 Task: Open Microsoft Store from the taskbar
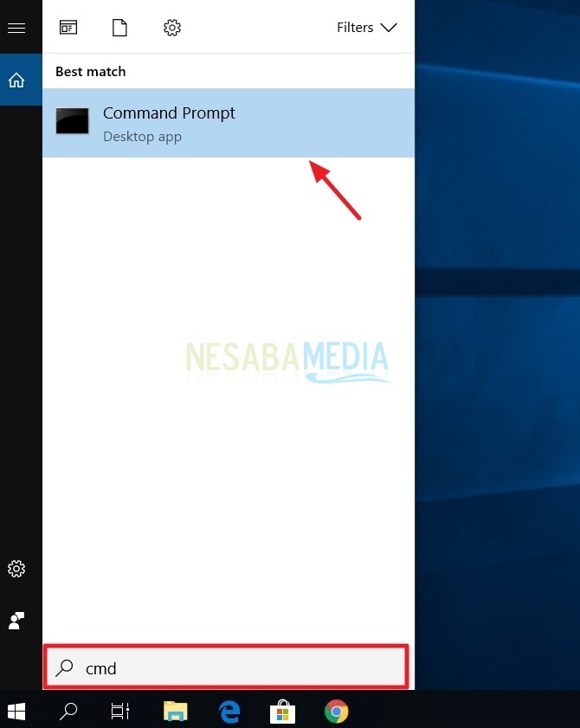pyautogui.click(x=280, y=712)
